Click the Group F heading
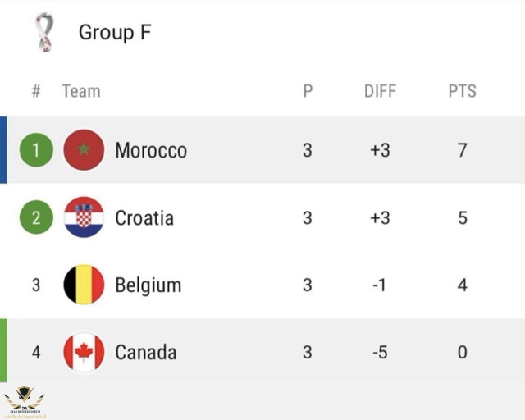This screenshot has width=525, height=420. pos(115,32)
